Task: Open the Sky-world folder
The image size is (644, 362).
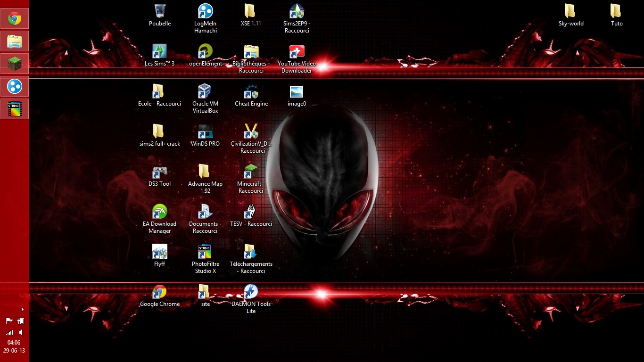Action: [x=571, y=15]
